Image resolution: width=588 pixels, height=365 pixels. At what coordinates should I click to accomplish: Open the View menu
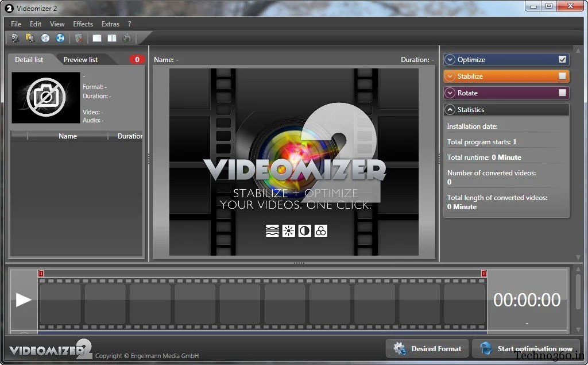(x=57, y=24)
